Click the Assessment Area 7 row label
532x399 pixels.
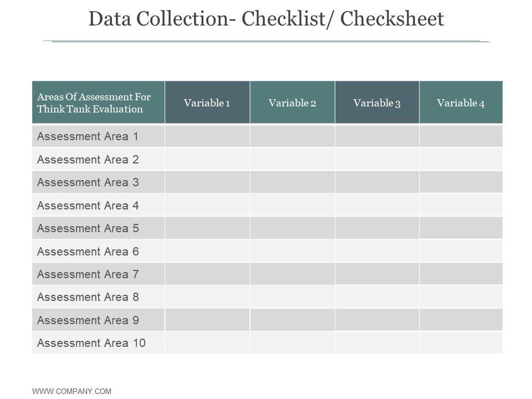click(x=88, y=274)
